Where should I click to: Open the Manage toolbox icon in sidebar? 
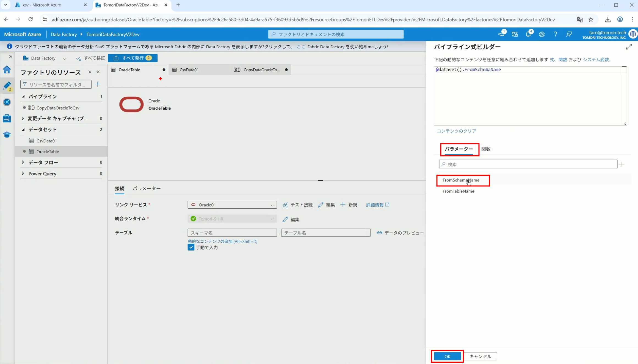(7, 118)
